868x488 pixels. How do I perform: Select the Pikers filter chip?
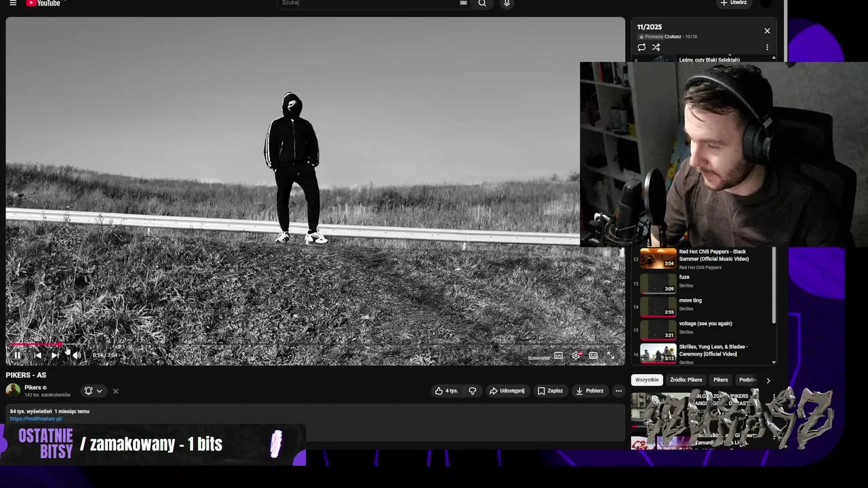(x=721, y=380)
